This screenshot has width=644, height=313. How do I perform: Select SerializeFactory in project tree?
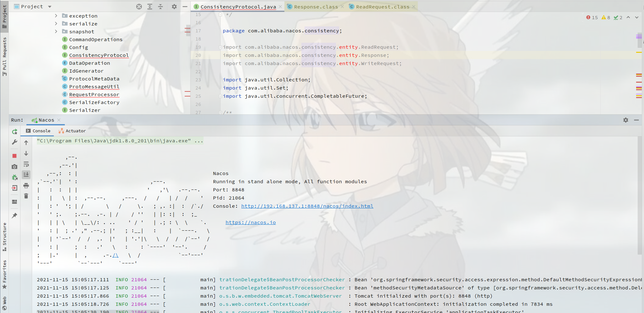(94, 102)
